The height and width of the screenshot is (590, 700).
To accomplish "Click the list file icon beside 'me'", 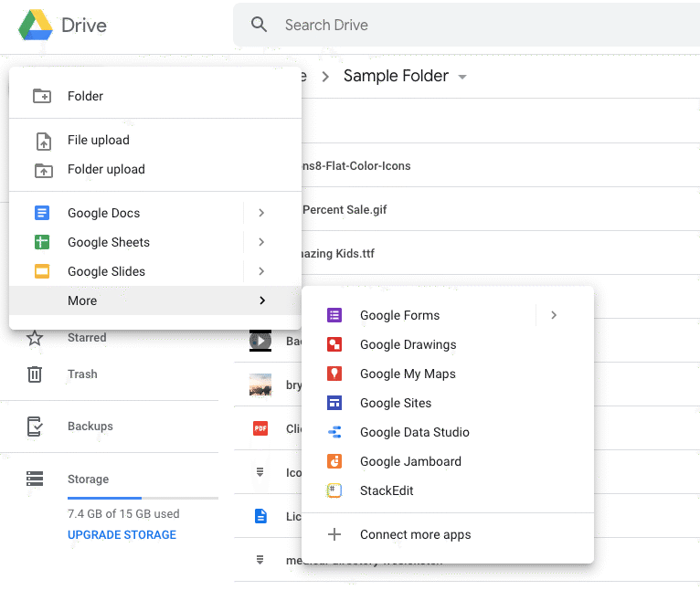I will (x=260, y=560).
